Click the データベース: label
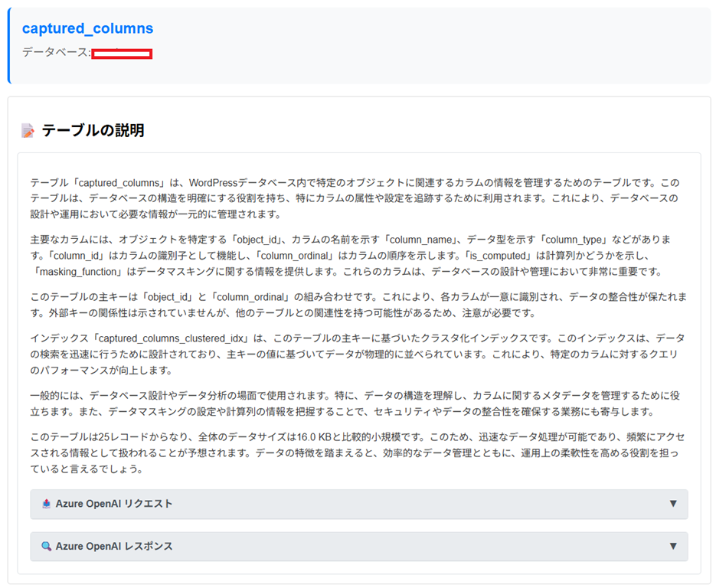The width and height of the screenshot is (716, 588). [x=57, y=53]
